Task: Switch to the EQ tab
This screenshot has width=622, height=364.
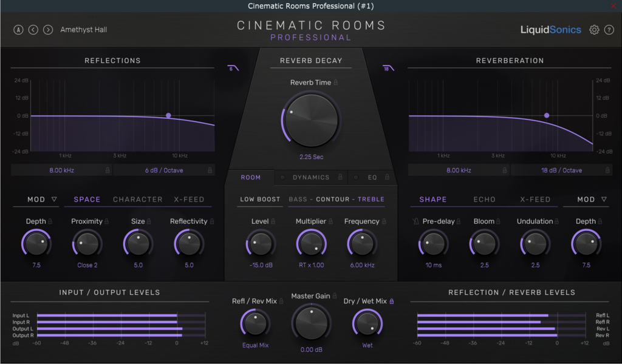Action: click(x=372, y=177)
